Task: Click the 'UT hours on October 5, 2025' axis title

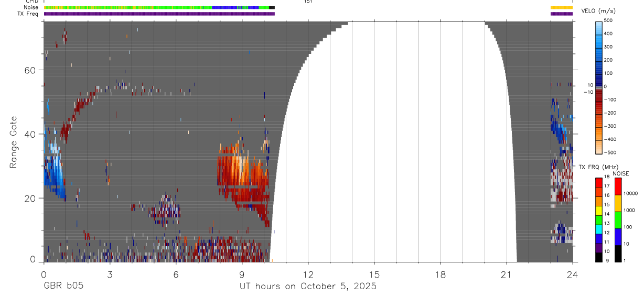Action: tap(308, 287)
